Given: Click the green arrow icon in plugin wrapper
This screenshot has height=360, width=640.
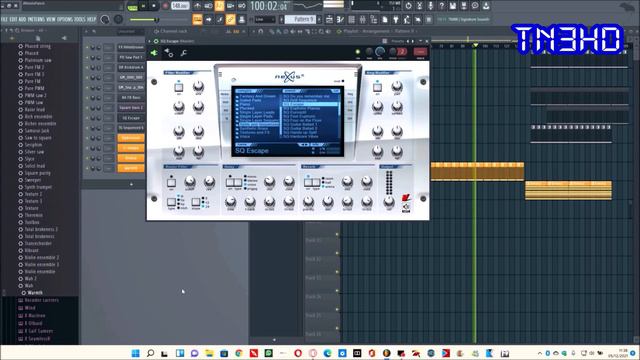Looking at the screenshot, I should (154, 53).
